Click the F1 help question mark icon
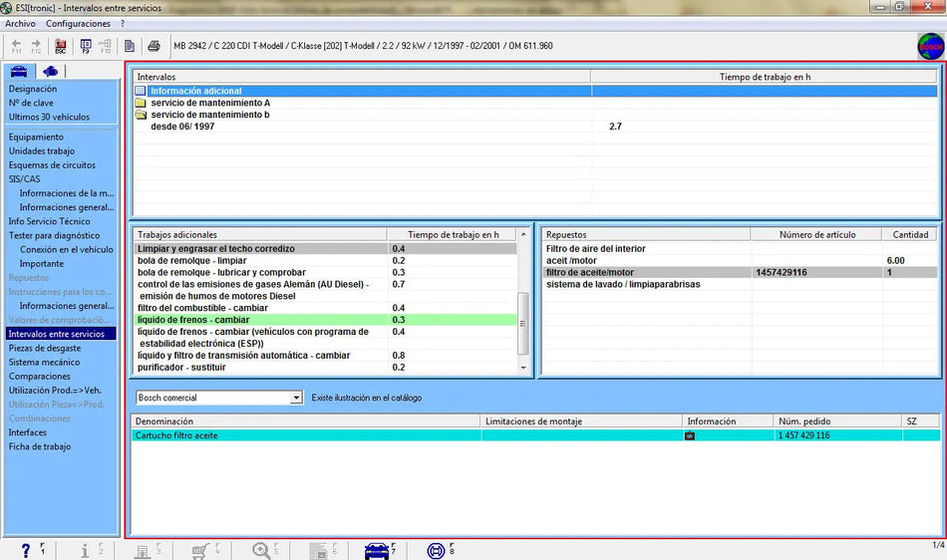 coord(27,550)
